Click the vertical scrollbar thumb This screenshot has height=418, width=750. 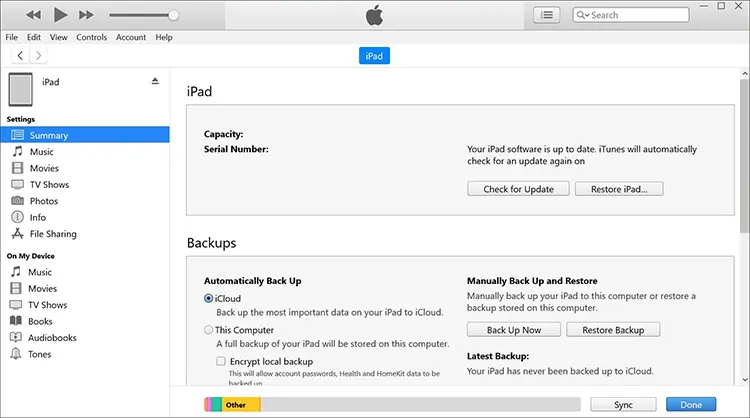(x=745, y=158)
